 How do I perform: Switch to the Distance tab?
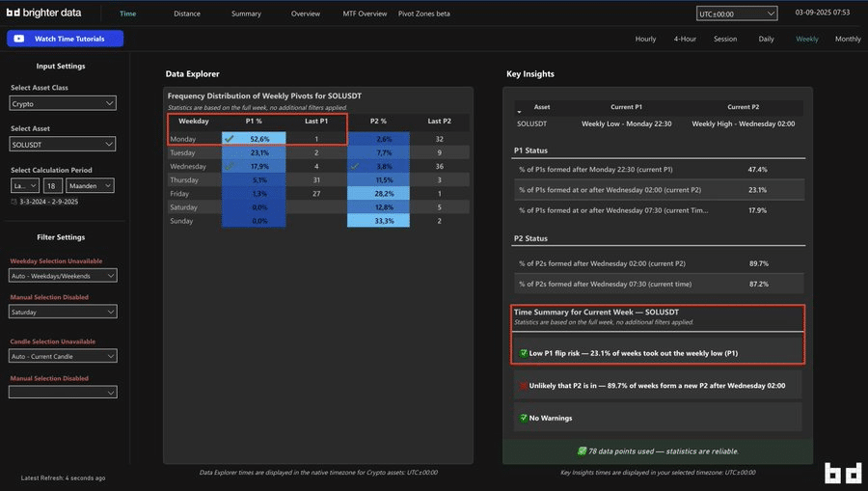(x=187, y=14)
